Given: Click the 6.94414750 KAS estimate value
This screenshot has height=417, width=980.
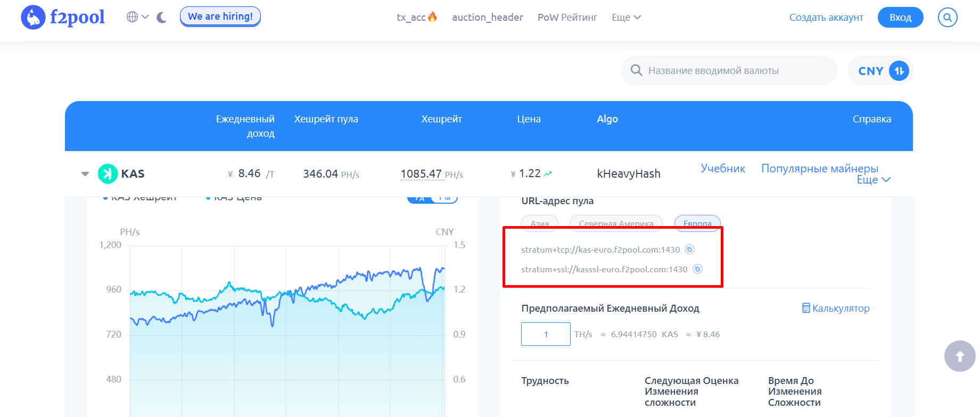Looking at the screenshot, I should (645, 335).
